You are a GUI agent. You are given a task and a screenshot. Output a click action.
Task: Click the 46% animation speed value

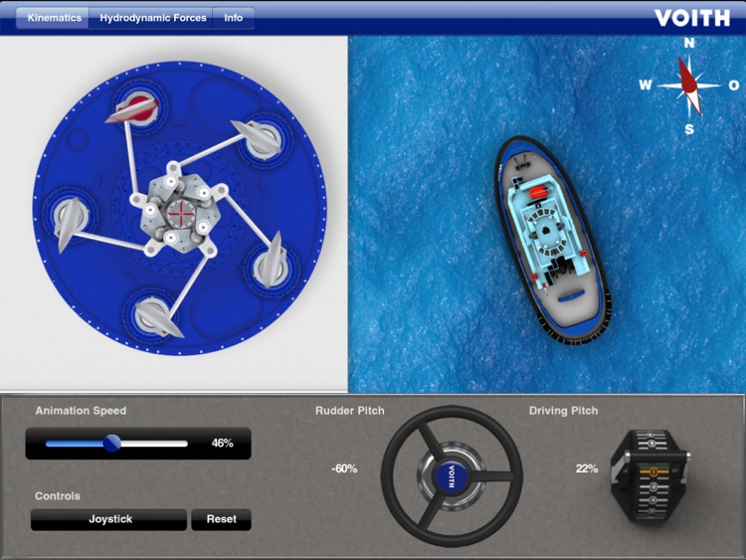point(222,444)
